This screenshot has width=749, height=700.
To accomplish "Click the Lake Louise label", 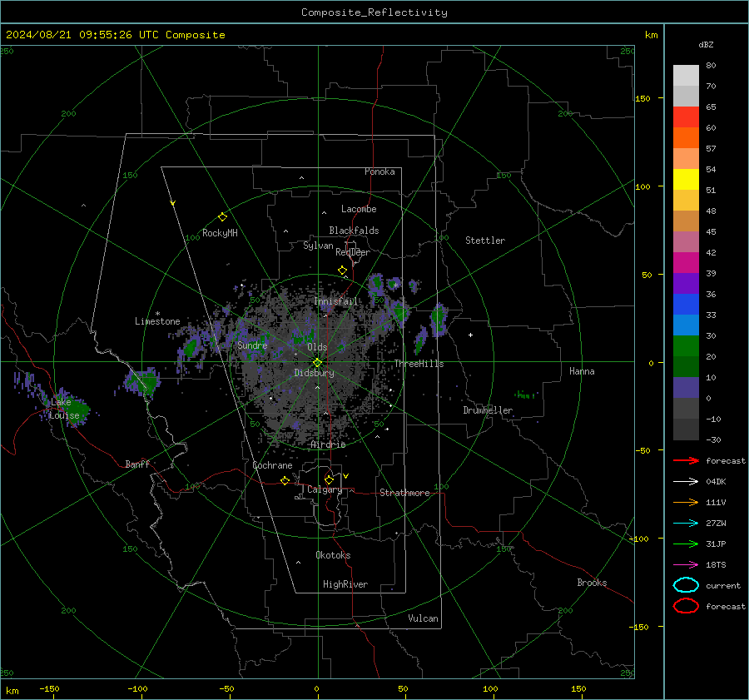I will pyautogui.click(x=64, y=409).
